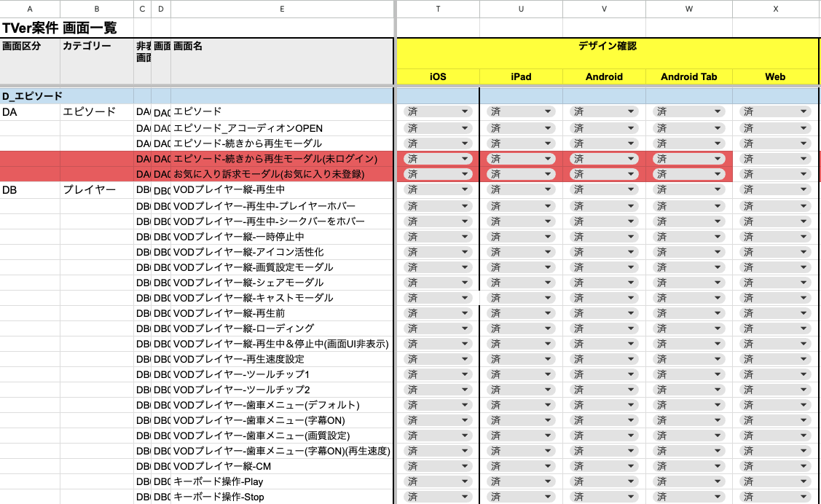Open Android Tab dropdown for VODプレイヤー縦-画質設定モーダル
Viewport: 821px width, 504px height.
688,267
